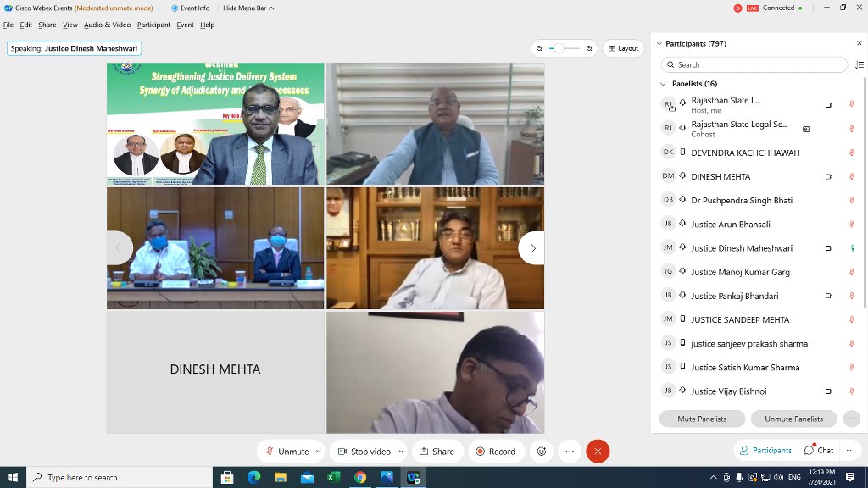Open Windows Start menu
868x488 pixels.
(13, 477)
